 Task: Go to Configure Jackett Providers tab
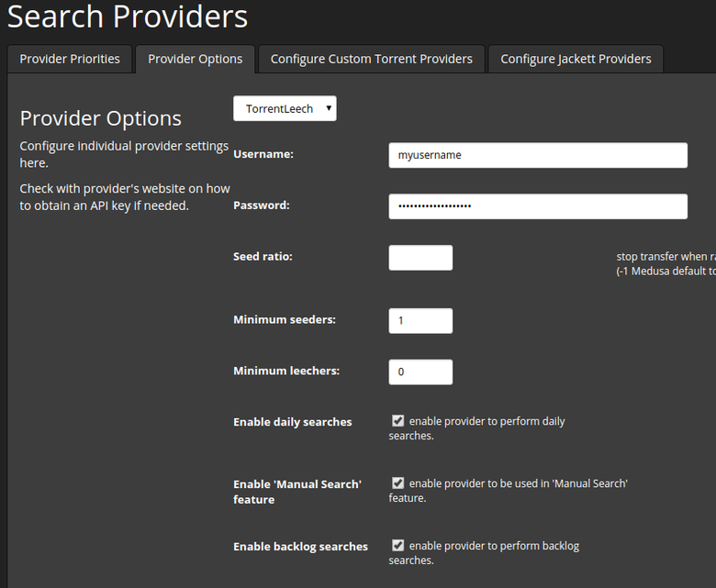coord(576,59)
